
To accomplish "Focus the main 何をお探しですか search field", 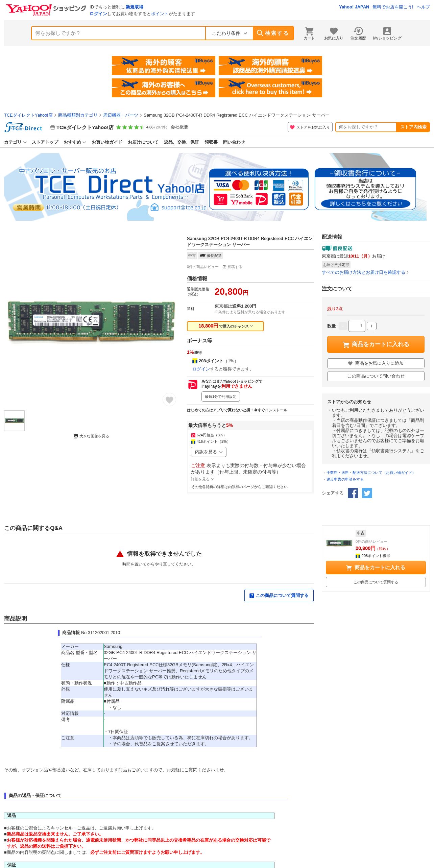I will (x=118, y=33).
